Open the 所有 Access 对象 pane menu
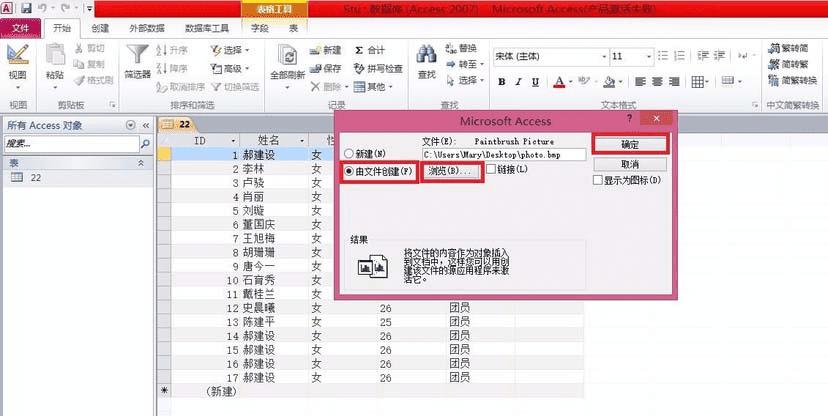Screen dimensions: 828x416 pyautogui.click(x=130, y=125)
